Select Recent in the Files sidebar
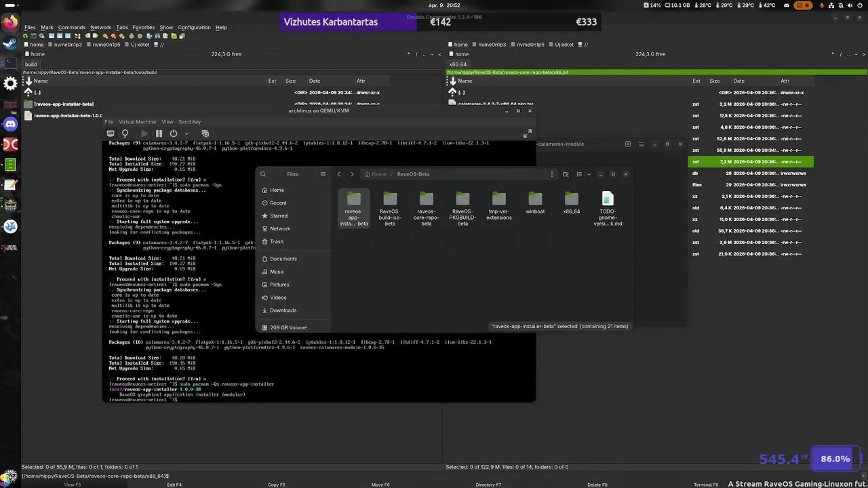This screenshot has height=488, width=868. point(292,203)
